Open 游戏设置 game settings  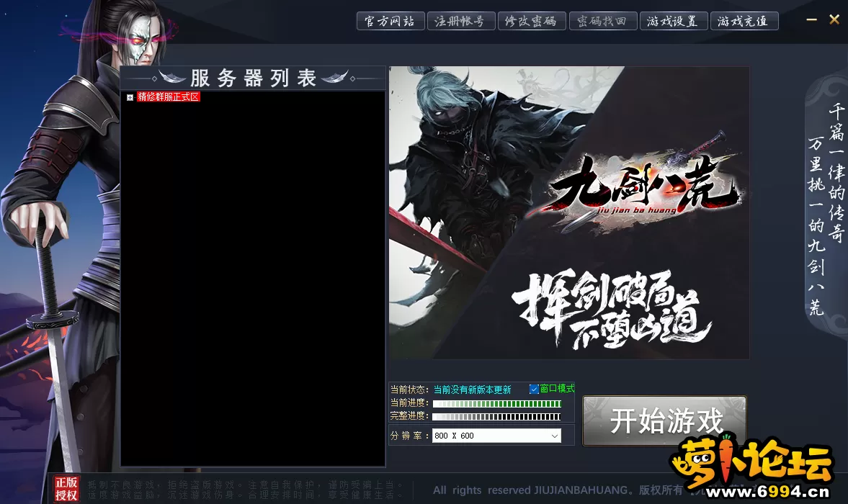(x=674, y=21)
